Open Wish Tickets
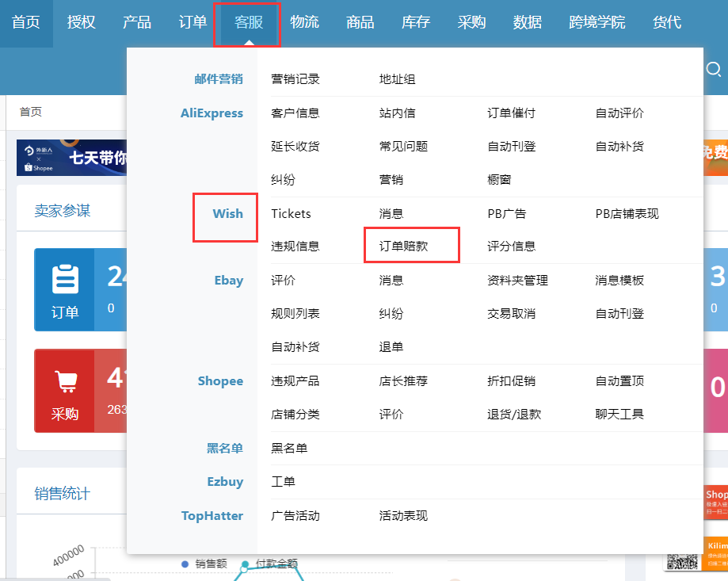 pyautogui.click(x=291, y=214)
